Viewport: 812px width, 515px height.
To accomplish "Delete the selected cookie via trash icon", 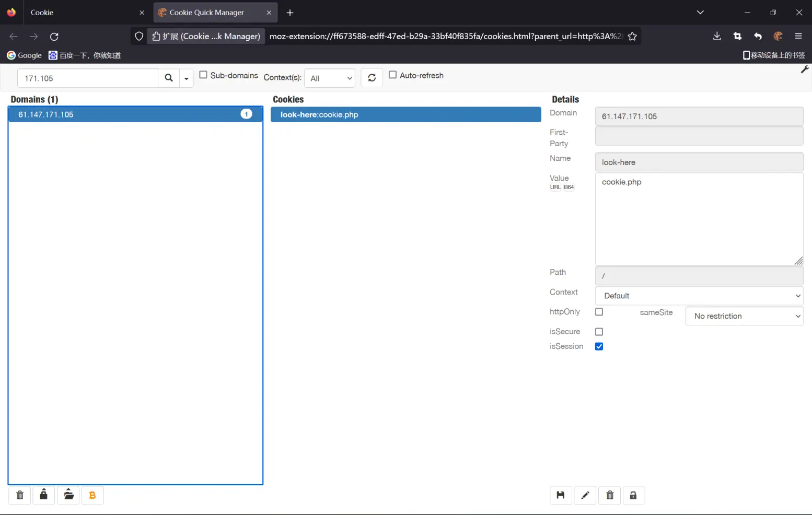I will [x=609, y=495].
